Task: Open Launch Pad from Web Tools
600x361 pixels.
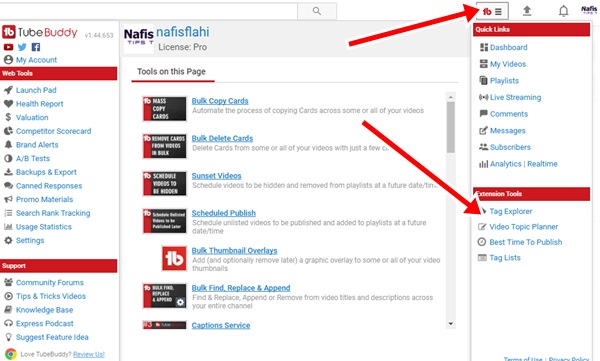Action: pyautogui.click(x=36, y=90)
